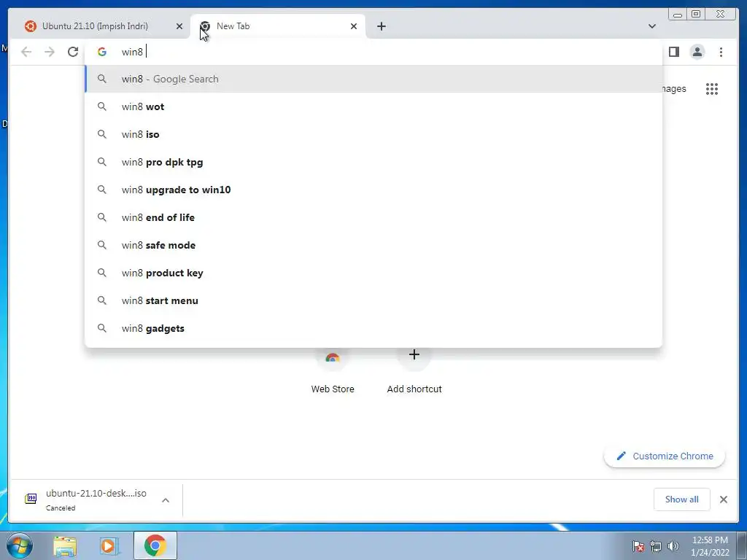Open the volume tray icon
Screen dimensions: 747x560
[x=673, y=546]
